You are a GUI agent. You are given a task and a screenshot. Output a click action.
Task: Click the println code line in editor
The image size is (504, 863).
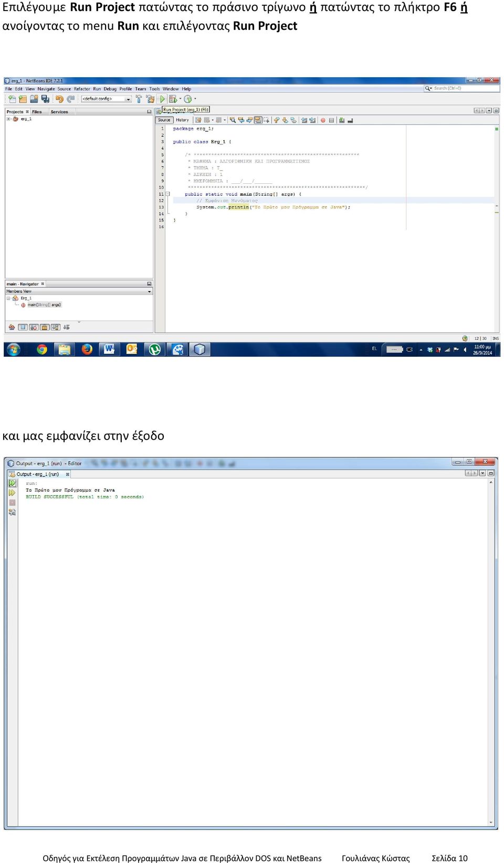pyautogui.click(x=273, y=207)
